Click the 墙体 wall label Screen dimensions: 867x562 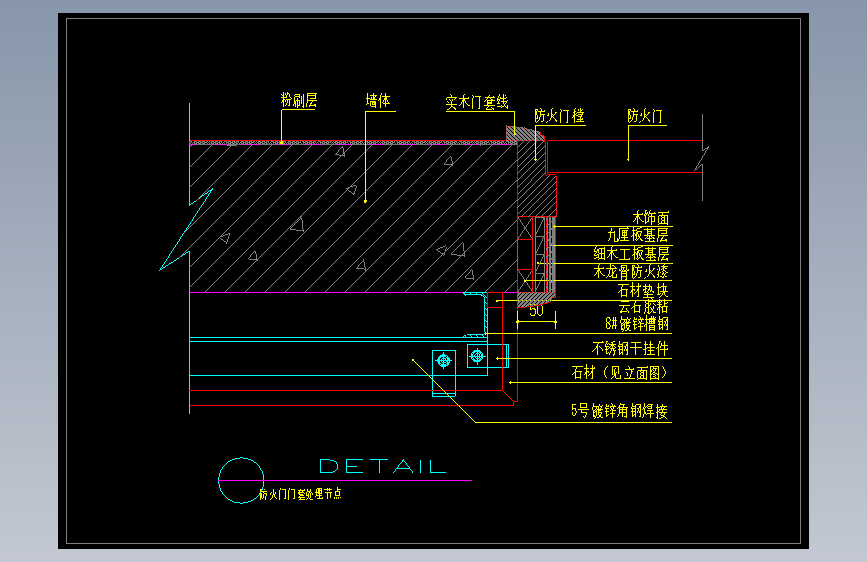click(x=378, y=100)
